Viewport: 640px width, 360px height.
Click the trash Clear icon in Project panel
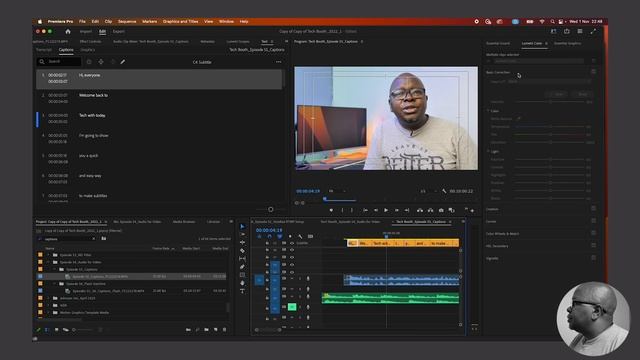tap(224, 329)
